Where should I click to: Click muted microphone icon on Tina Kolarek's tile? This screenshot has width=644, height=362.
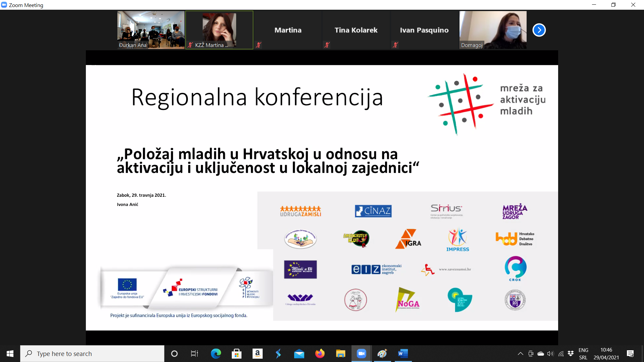click(x=327, y=45)
